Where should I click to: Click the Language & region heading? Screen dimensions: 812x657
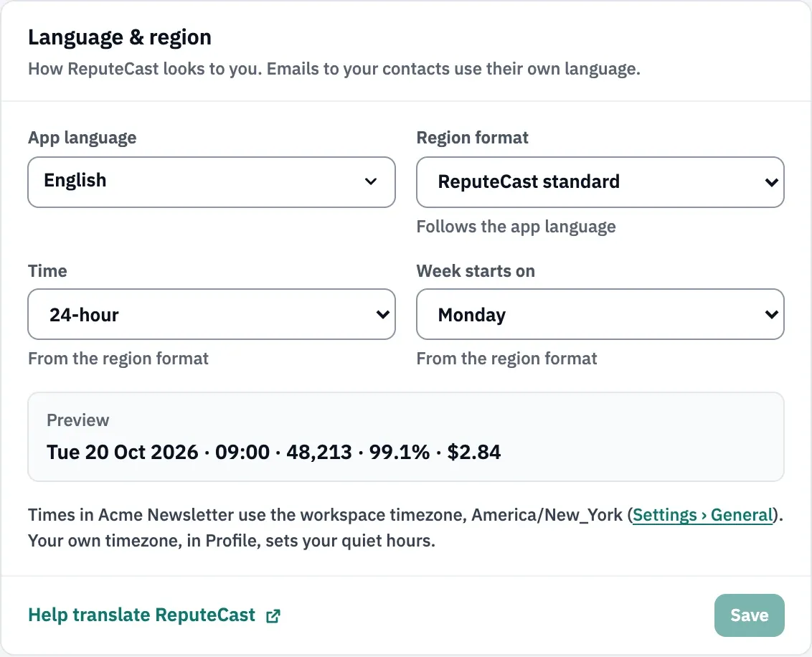click(x=120, y=37)
